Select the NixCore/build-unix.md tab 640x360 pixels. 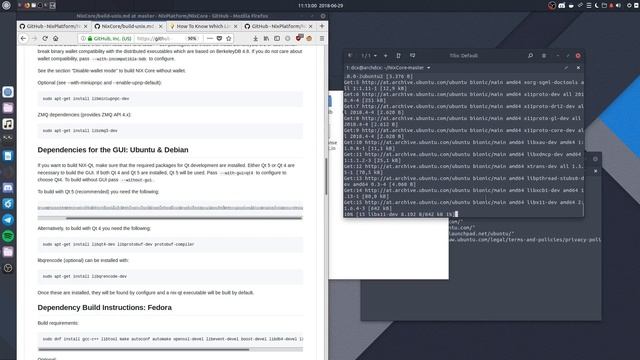(x=128, y=26)
